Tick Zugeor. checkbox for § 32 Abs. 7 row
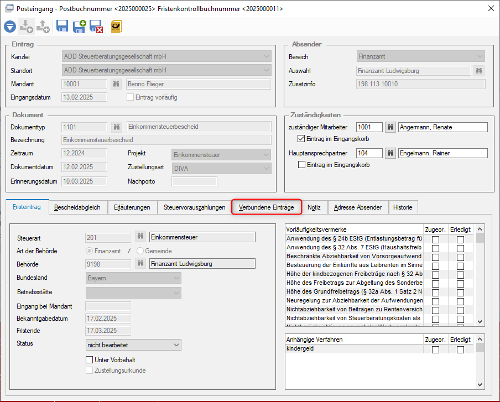The image size is (500, 402). (x=435, y=248)
